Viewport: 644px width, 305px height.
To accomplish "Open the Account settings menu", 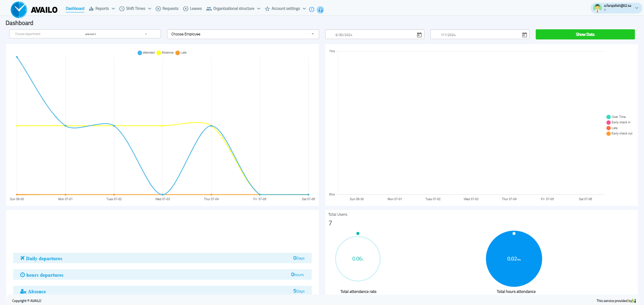I will pyautogui.click(x=285, y=9).
